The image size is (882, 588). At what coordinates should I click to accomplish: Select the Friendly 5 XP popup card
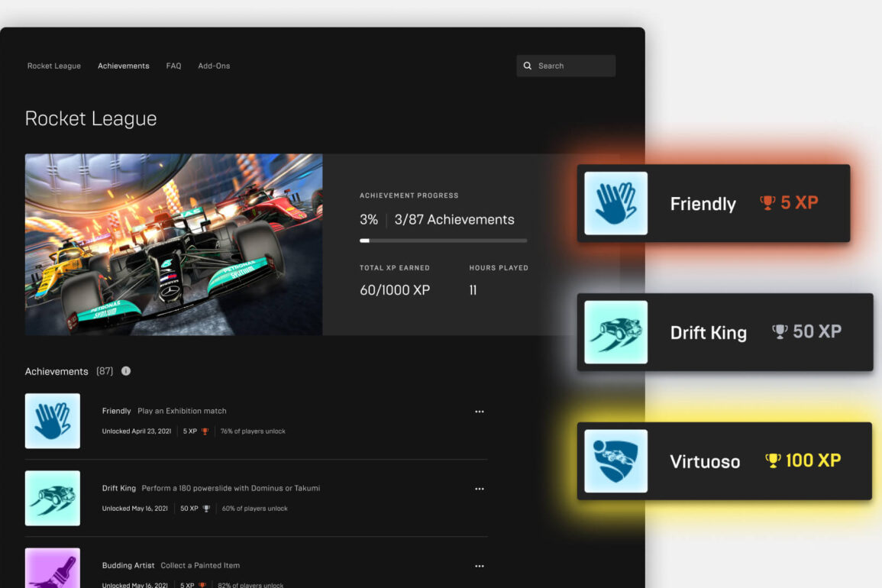[713, 203]
